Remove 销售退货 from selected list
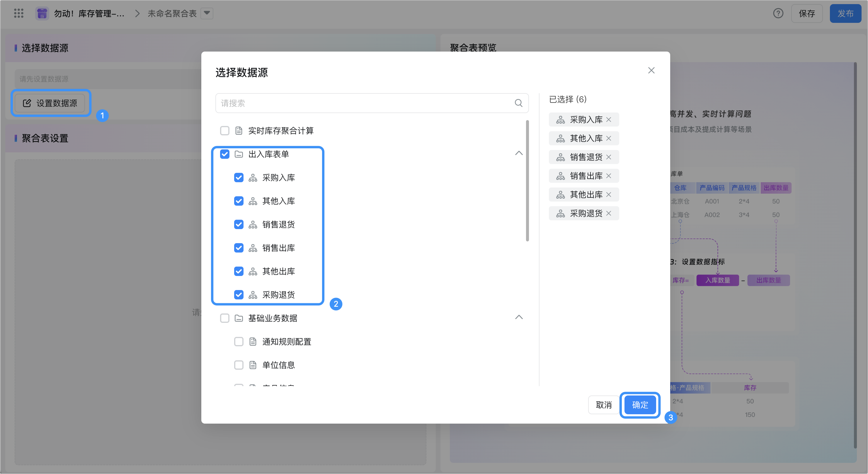The width and height of the screenshot is (868, 474). [608, 157]
